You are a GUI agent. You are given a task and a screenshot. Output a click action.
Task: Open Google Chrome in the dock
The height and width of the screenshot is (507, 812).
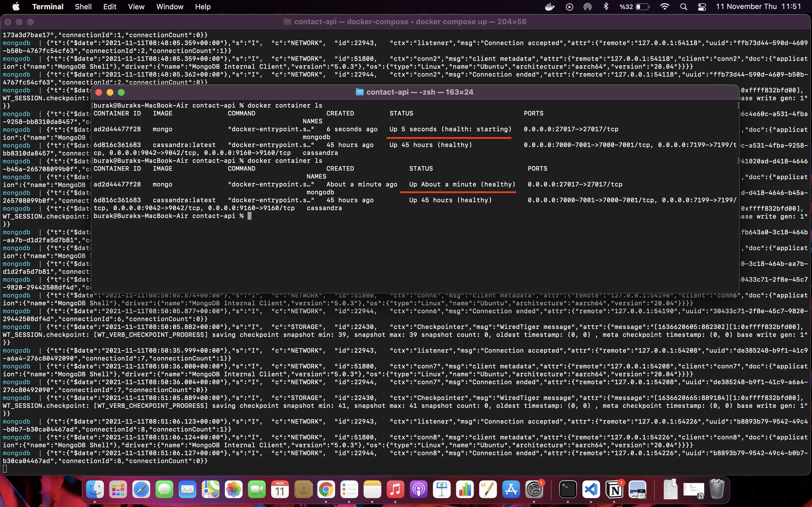(326, 489)
